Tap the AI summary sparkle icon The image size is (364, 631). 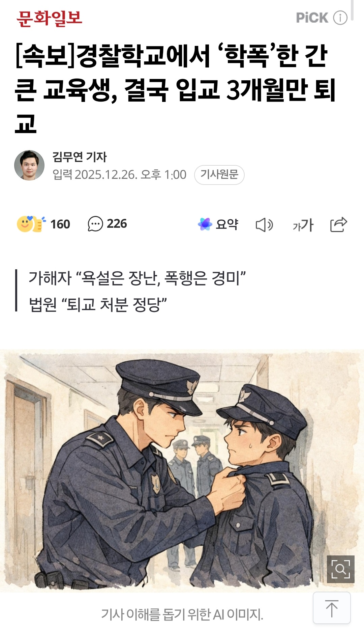point(205,224)
